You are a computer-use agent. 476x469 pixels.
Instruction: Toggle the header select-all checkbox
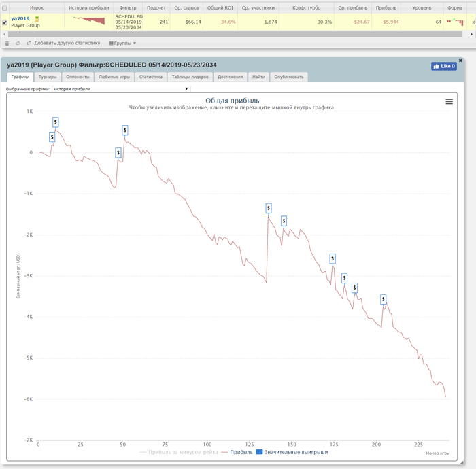pyautogui.click(x=5, y=8)
